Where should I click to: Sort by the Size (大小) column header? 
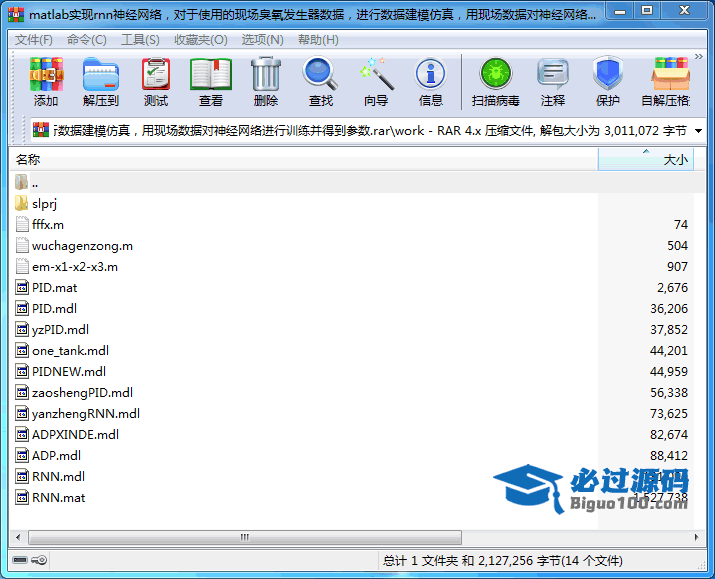tap(646, 160)
